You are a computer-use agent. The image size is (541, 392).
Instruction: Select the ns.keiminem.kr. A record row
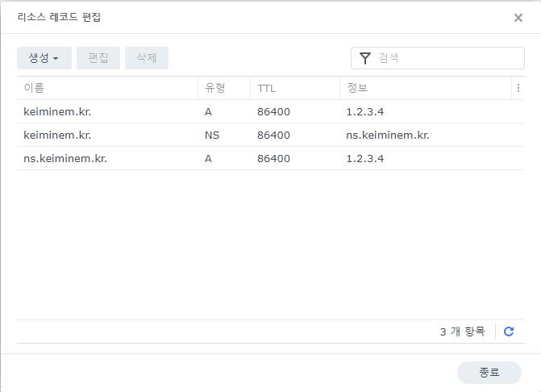pos(66,159)
